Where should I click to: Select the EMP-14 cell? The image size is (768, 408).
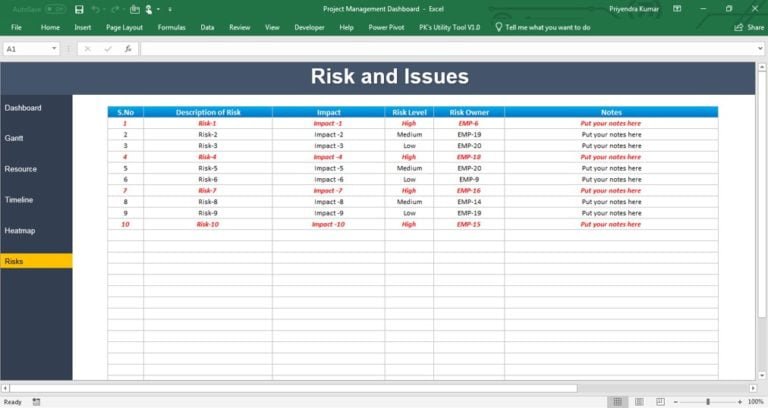[469, 202]
